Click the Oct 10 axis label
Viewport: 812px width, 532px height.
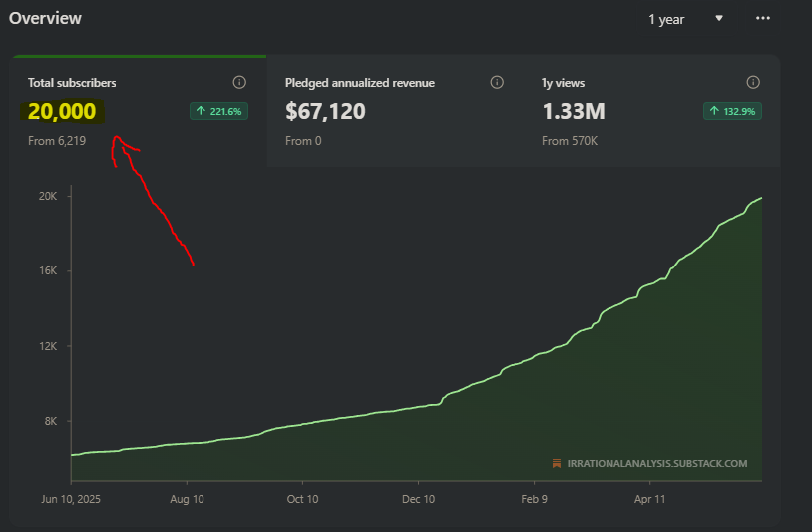point(302,499)
